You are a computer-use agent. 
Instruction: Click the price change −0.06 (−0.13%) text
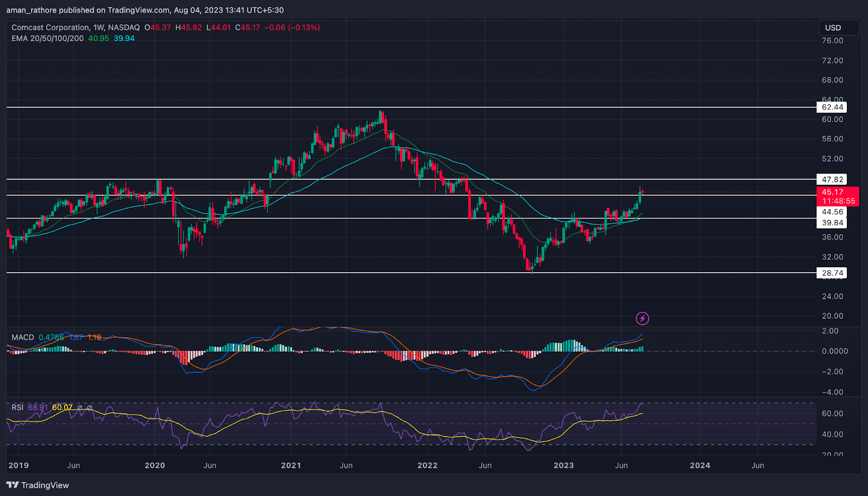click(x=292, y=27)
